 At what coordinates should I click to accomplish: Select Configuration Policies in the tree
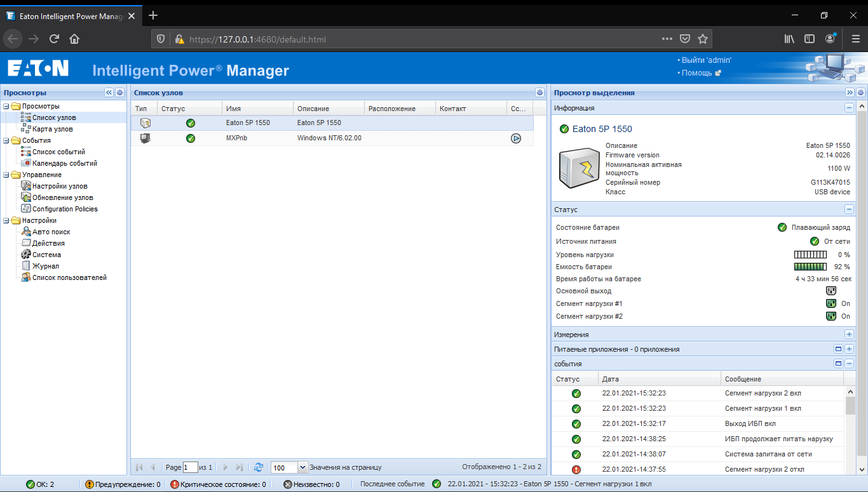pyautogui.click(x=65, y=209)
